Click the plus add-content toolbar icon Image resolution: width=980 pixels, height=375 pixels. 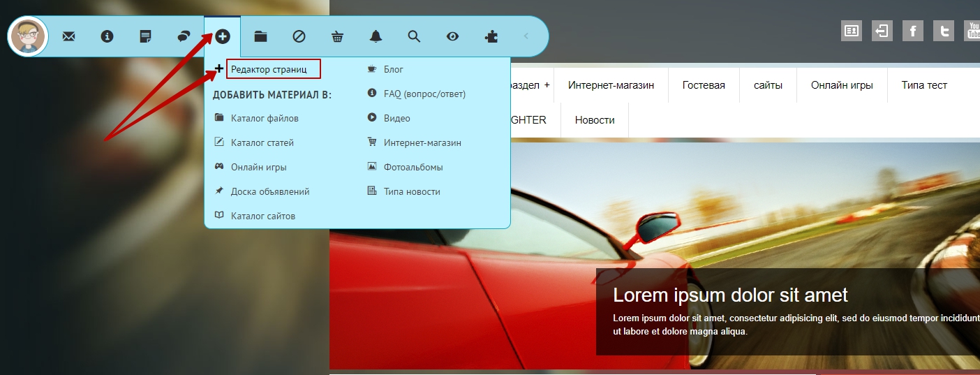point(223,36)
